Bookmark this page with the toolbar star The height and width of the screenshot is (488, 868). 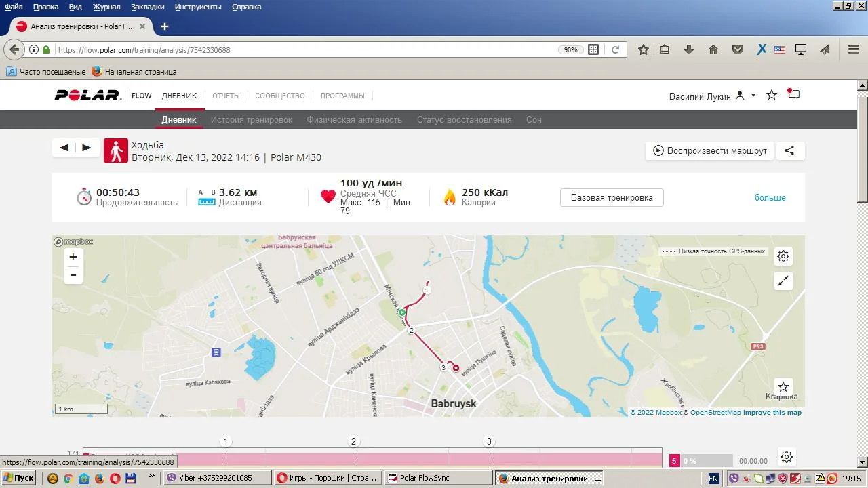tap(644, 49)
